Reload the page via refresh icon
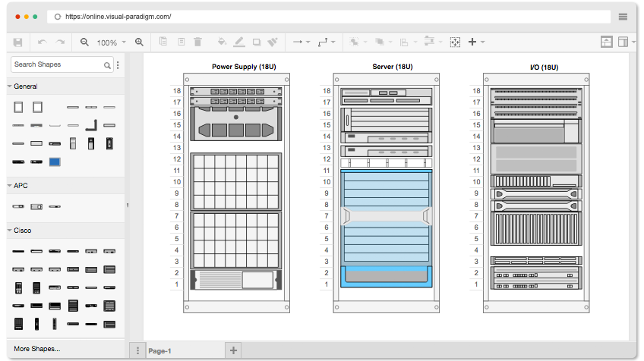The width and height of the screenshot is (644, 361). coord(58,17)
